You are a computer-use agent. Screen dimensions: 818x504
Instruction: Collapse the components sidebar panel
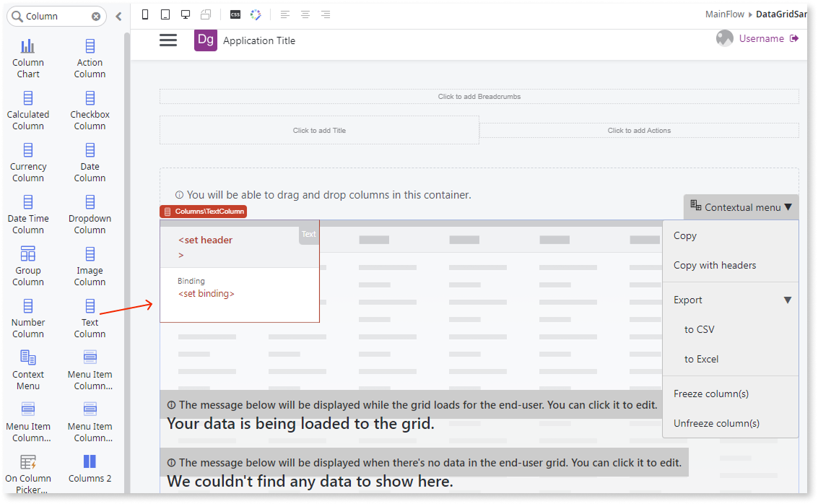(x=118, y=15)
